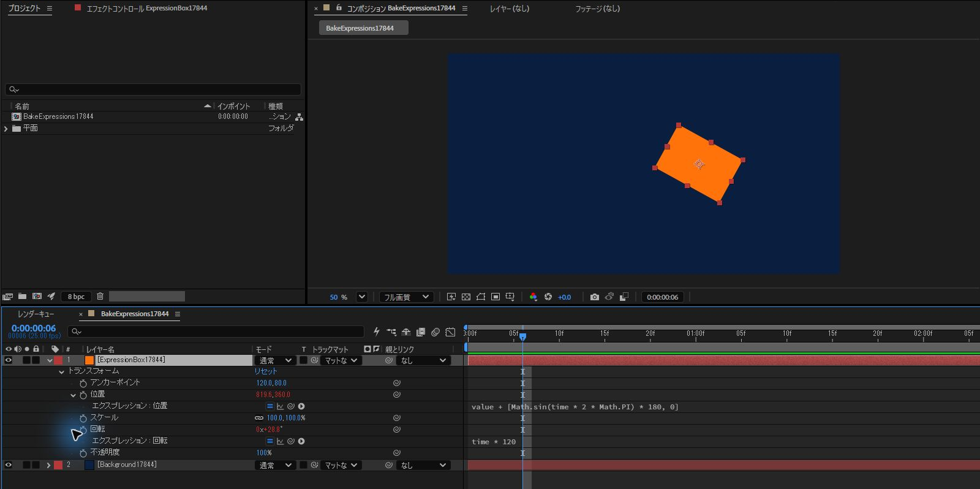Open the フル画質 resolution dropdown
This screenshot has height=489, width=980.
pos(407,297)
